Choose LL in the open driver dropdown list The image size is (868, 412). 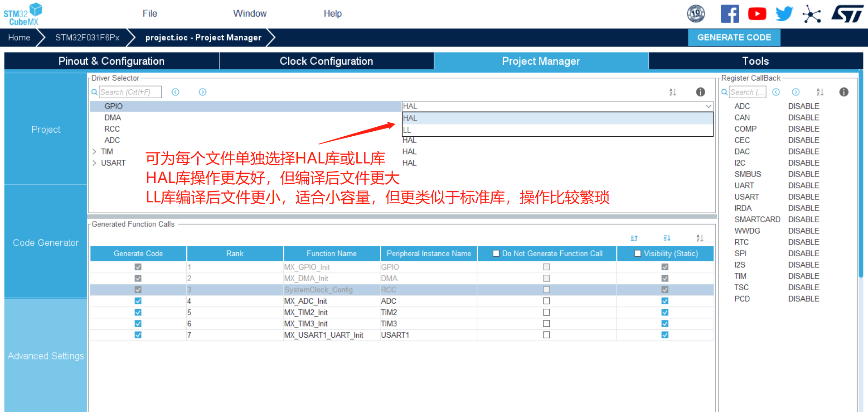[558, 130]
